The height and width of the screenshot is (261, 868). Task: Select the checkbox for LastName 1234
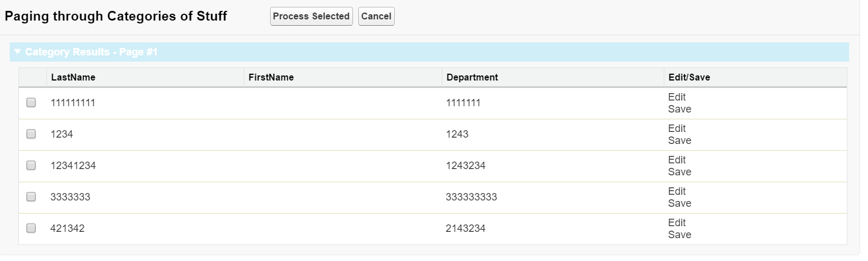(x=31, y=134)
